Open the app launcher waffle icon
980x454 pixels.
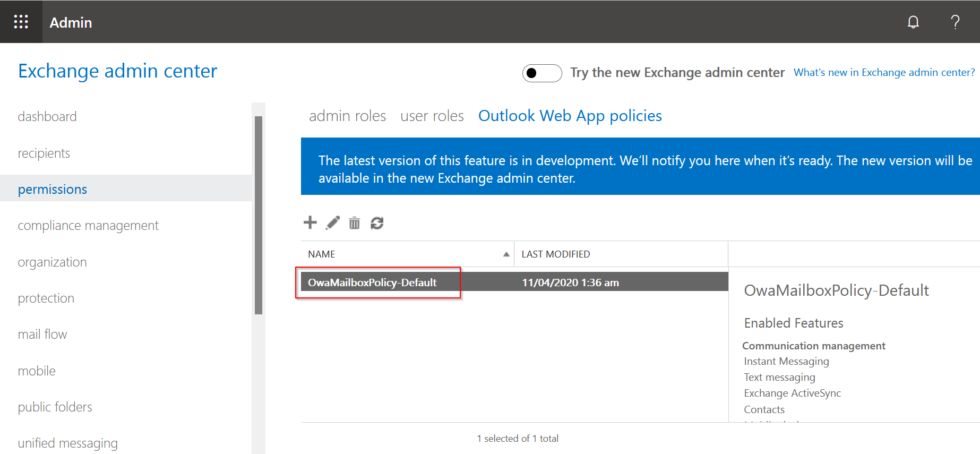click(21, 22)
